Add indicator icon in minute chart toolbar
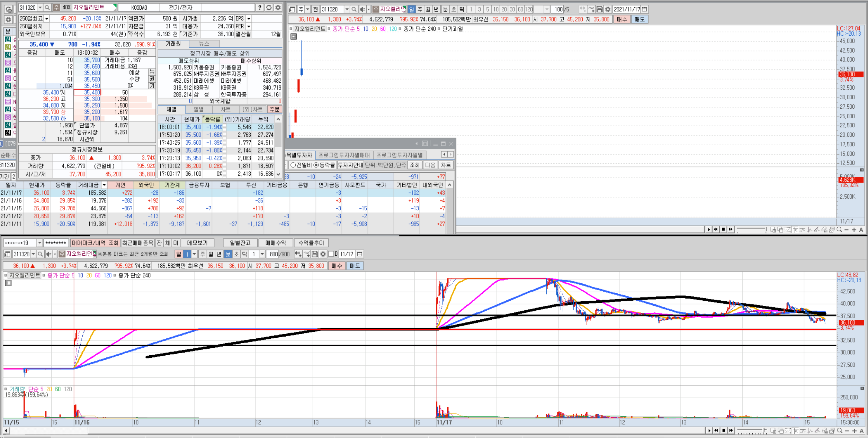Screen dimensions: 868x438 click(307, 254)
